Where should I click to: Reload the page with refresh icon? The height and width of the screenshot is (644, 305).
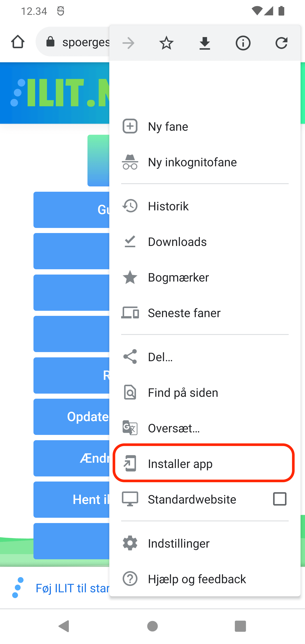tap(281, 43)
